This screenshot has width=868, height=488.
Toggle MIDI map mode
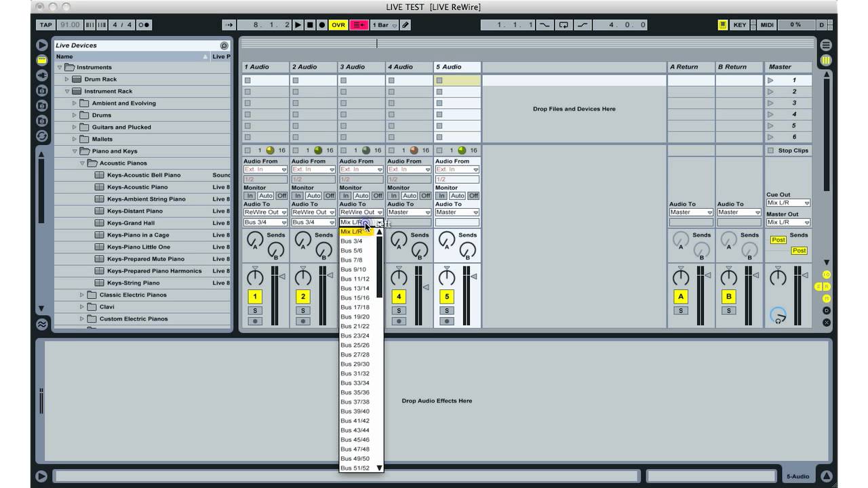click(x=767, y=25)
